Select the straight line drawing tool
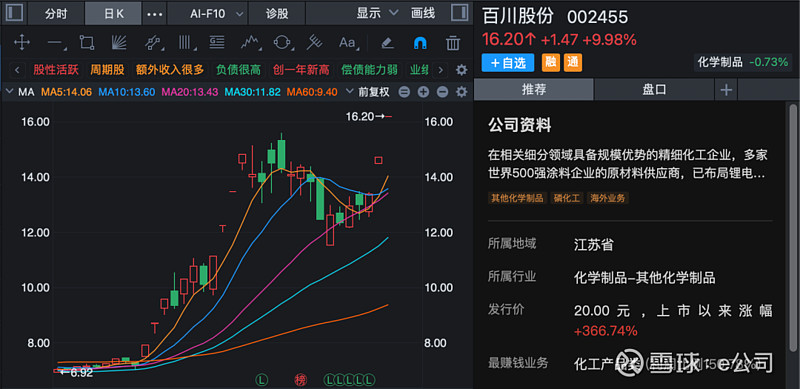This screenshot has width=800, height=389. click(56, 42)
